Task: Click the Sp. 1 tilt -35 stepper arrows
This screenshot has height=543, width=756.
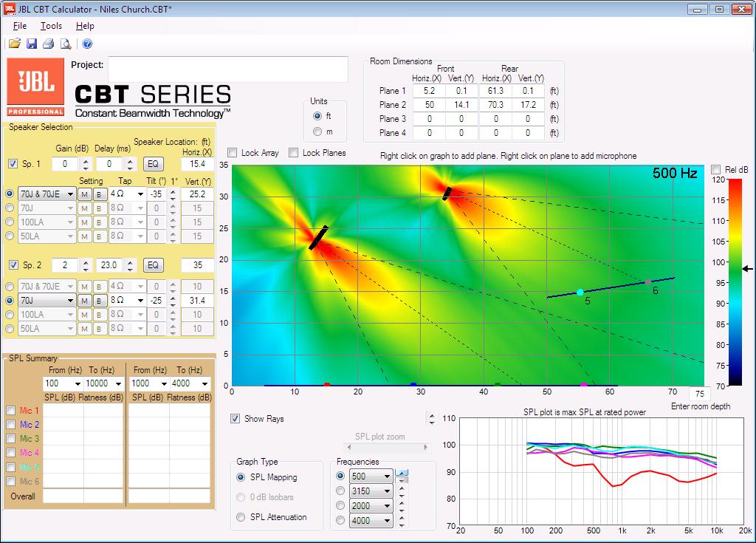Action: [173, 194]
